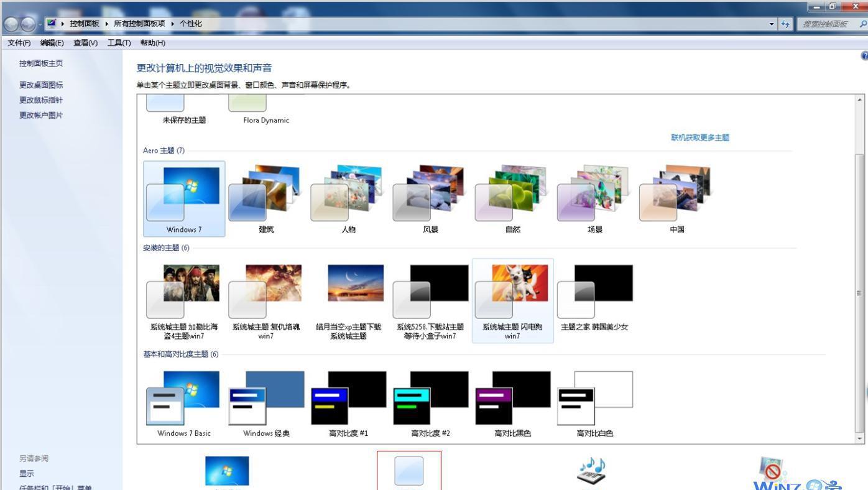Select the Windows 7 Aero theme
Screen dimensions: 868x490
[x=184, y=199]
